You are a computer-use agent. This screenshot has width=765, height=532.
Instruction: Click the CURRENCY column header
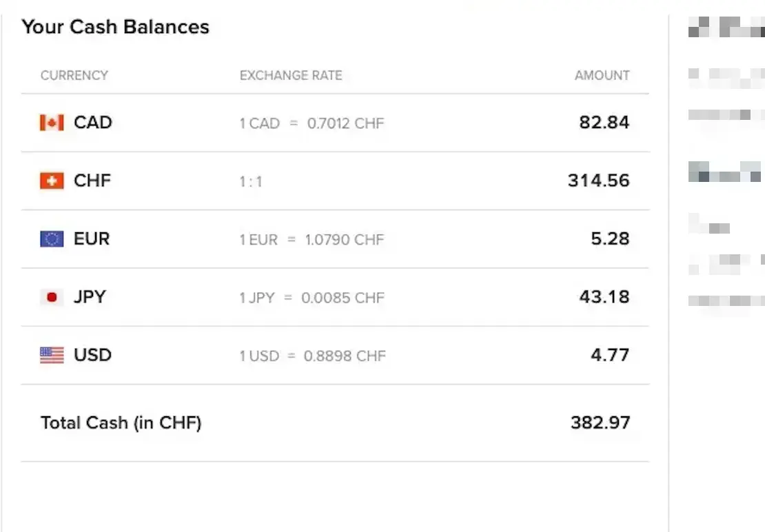pos(74,76)
